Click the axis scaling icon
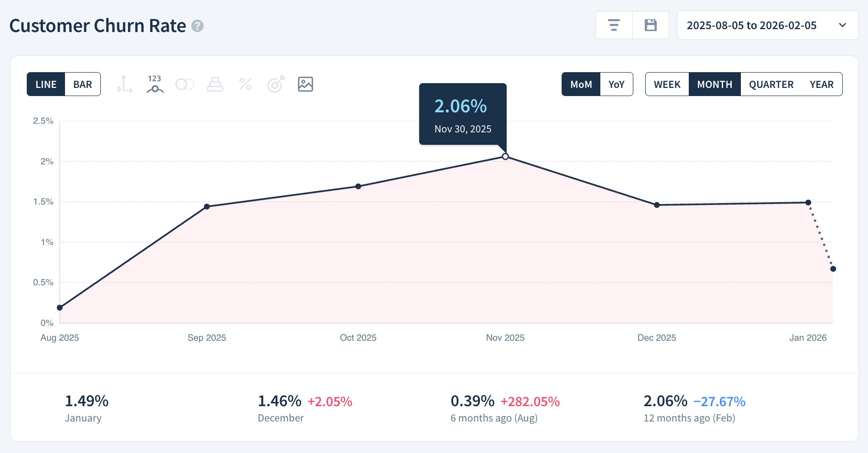 tap(124, 84)
